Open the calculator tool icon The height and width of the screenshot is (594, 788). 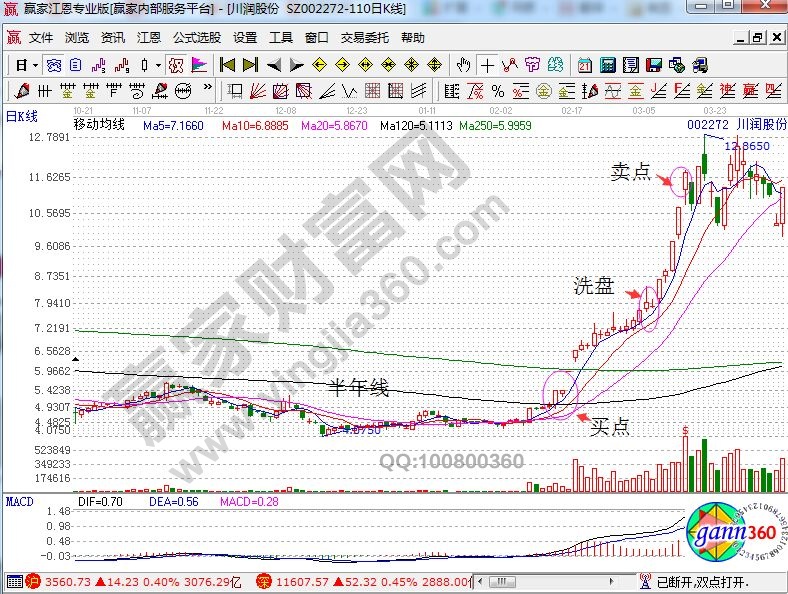point(608,65)
